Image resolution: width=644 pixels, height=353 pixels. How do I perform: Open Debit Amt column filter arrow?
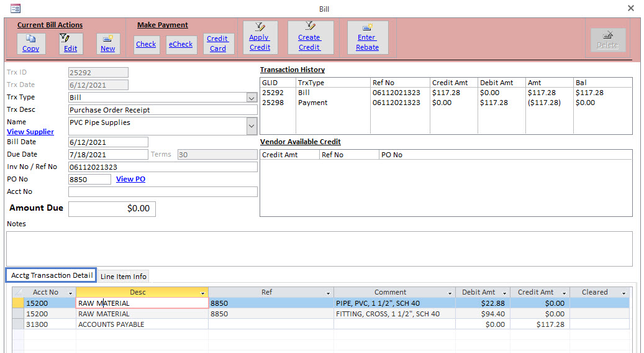[504, 293]
